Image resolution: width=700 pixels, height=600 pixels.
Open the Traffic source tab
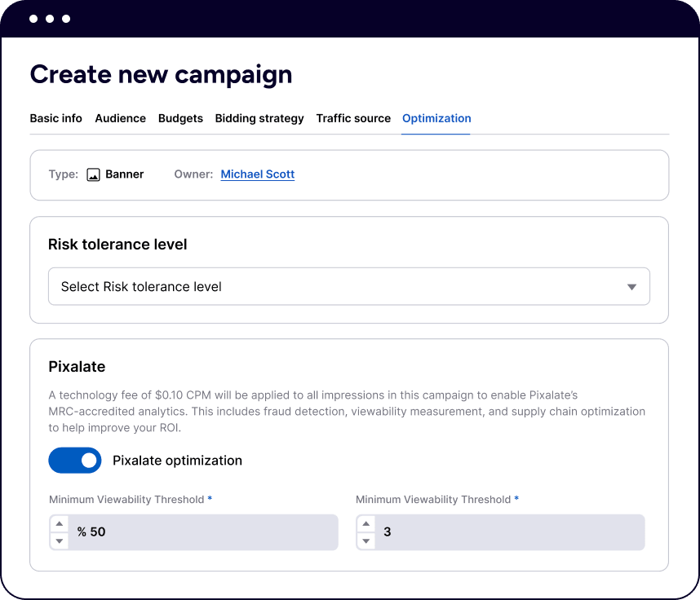coord(353,118)
